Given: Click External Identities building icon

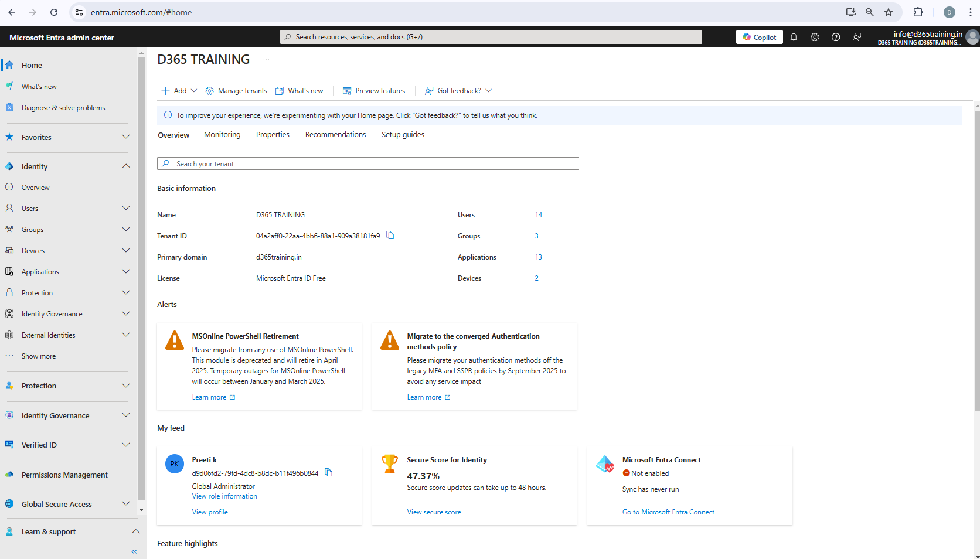Looking at the screenshot, I should (x=9, y=335).
